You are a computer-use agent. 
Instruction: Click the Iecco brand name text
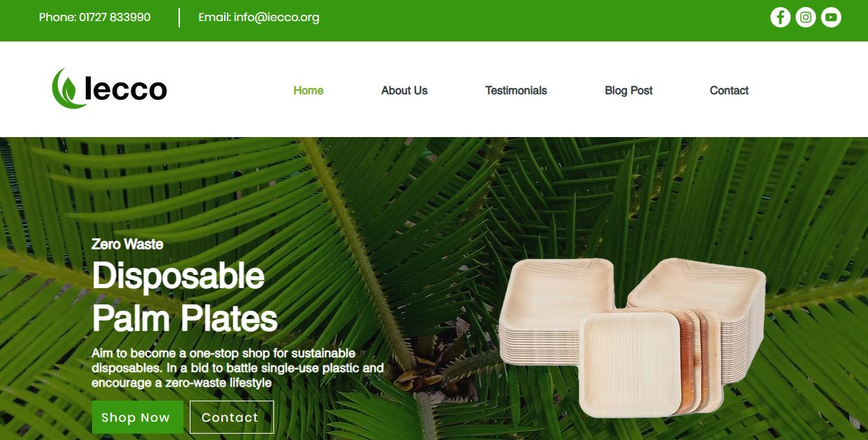(x=126, y=89)
